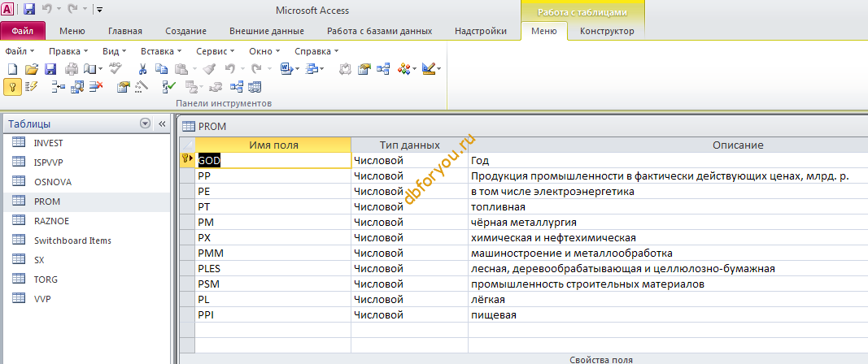Click the Access application logo icon
Image resolution: width=868 pixels, height=364 pixels.
8,9
